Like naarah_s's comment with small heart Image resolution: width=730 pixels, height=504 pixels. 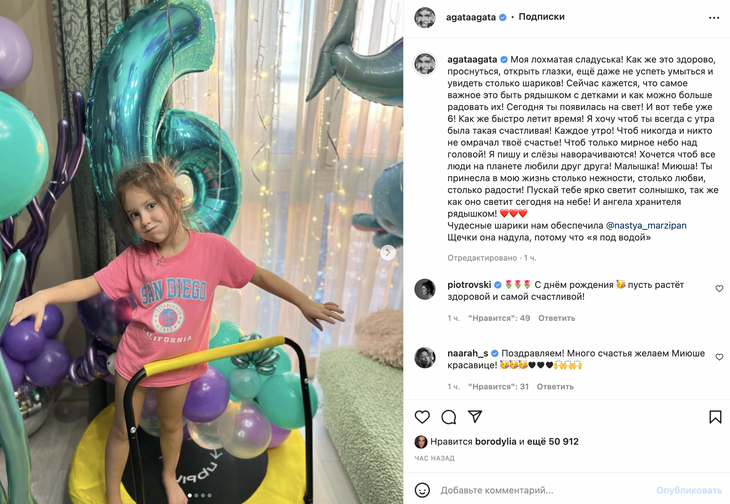pos(719,357)
